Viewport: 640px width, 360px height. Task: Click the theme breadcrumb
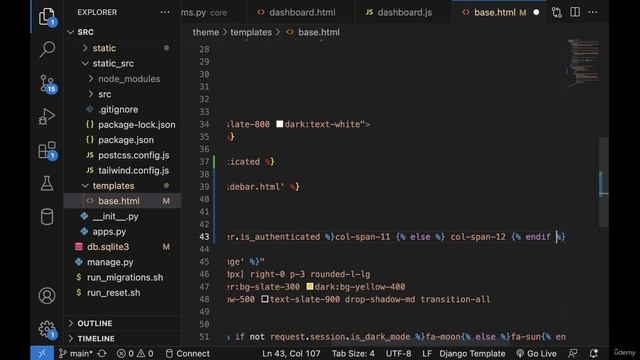click(206, 32)
